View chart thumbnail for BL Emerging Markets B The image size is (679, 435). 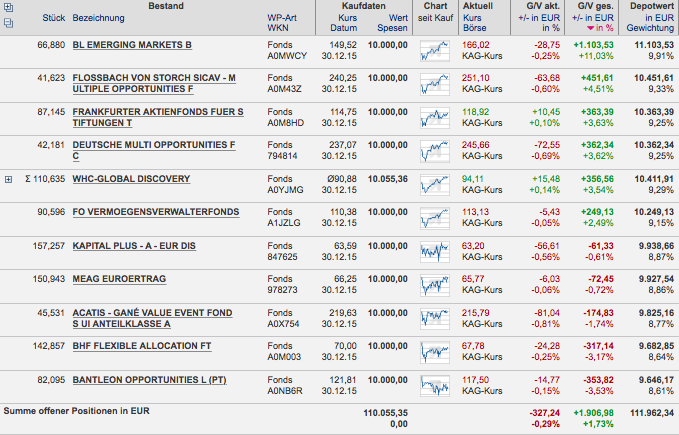pos(435,51)
